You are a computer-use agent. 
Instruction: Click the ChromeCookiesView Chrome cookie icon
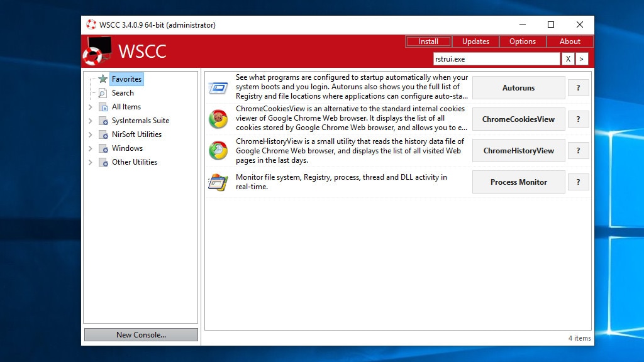(217, 119)
